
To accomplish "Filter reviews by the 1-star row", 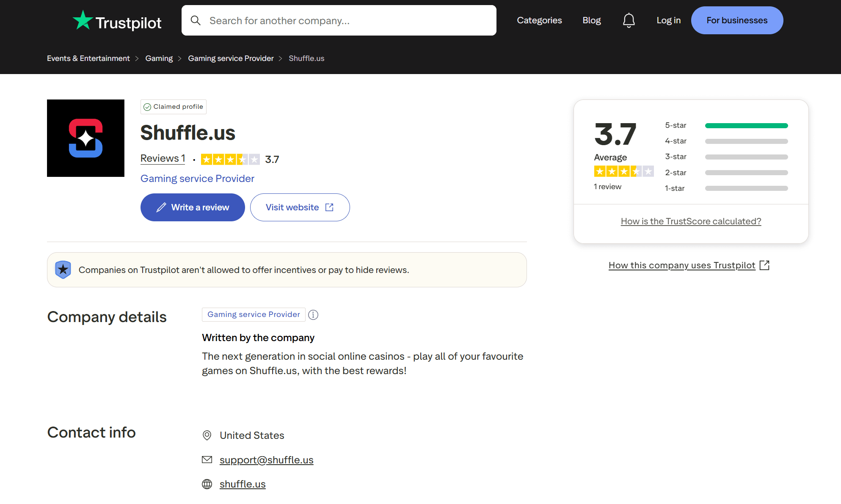I will 726,188.
